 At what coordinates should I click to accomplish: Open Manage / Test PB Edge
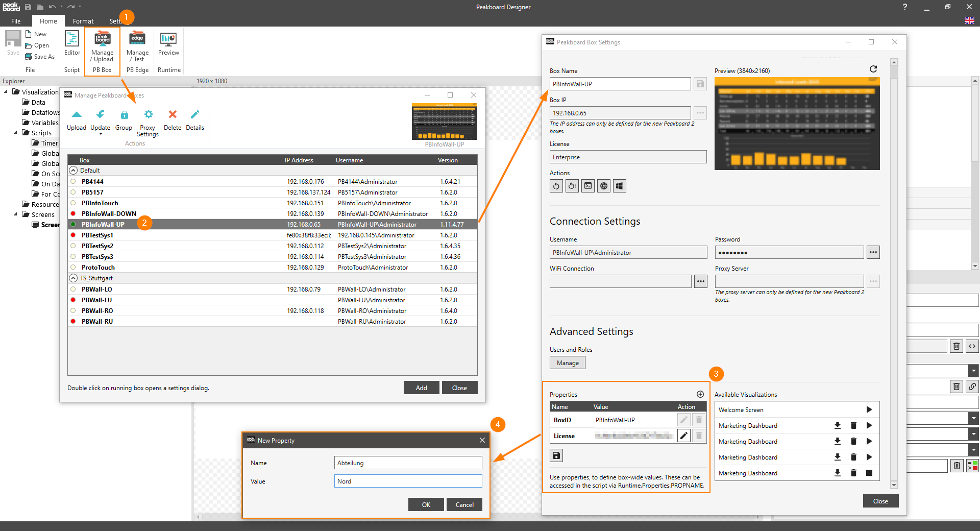(x=137, y=46)
